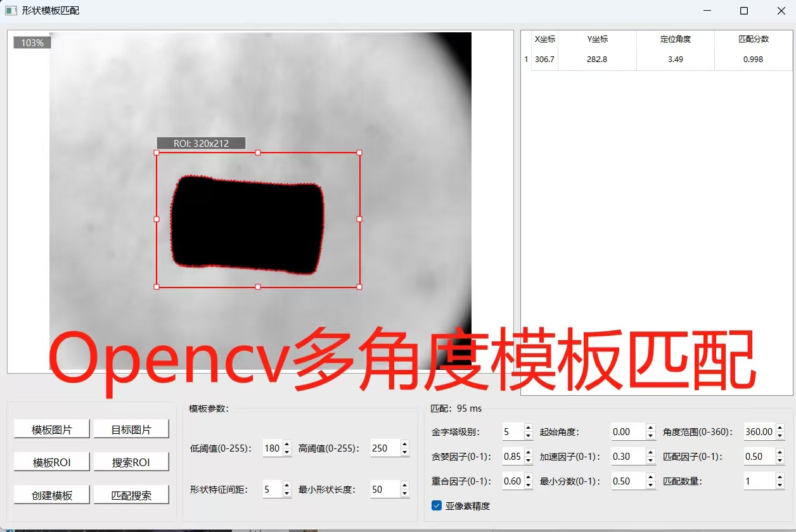Increase 加速因子 with up arrow
Viewport: 796px width, 532px height.
[650, 452]
